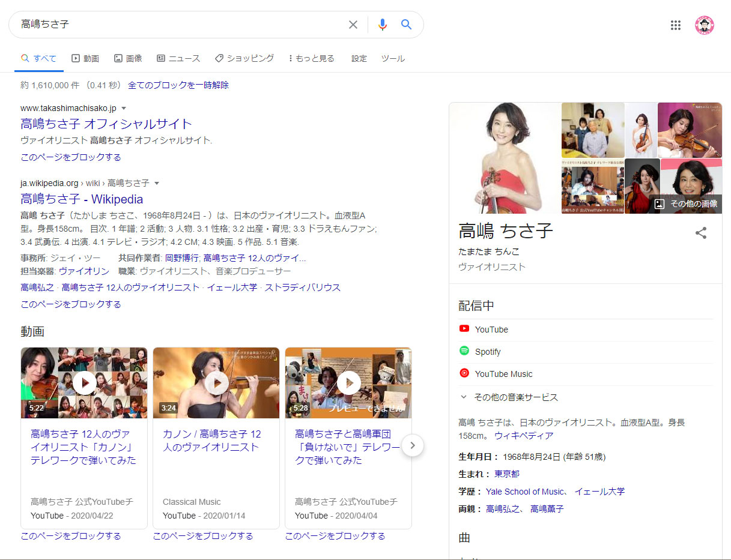Open その他の画像 image gallery button

click(x=685, y=203)
